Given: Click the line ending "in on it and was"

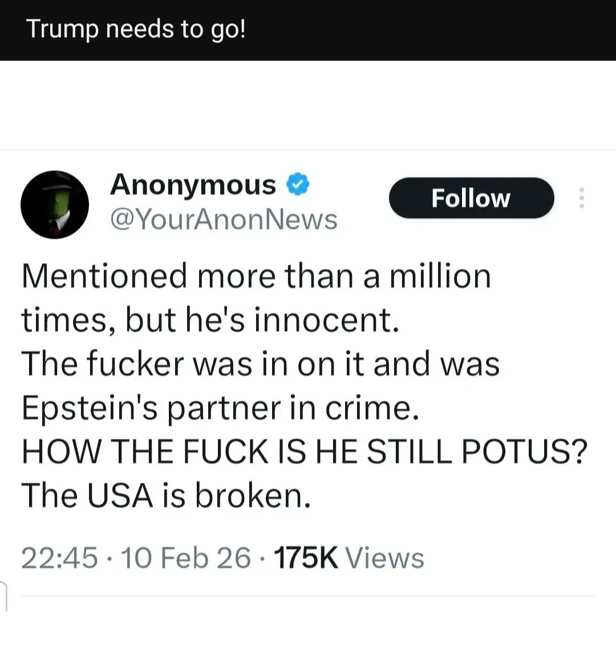Looking at the screenshot, I should 260,363.
